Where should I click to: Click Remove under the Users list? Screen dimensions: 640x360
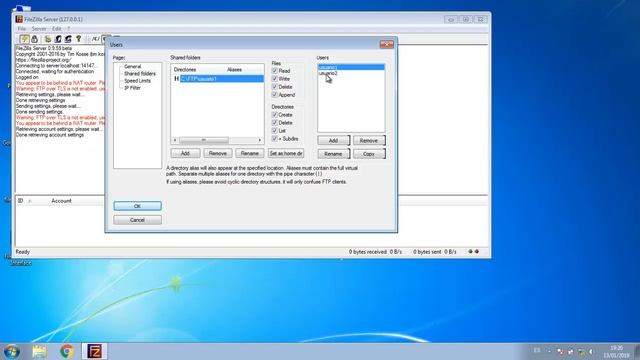pos(369,140)
